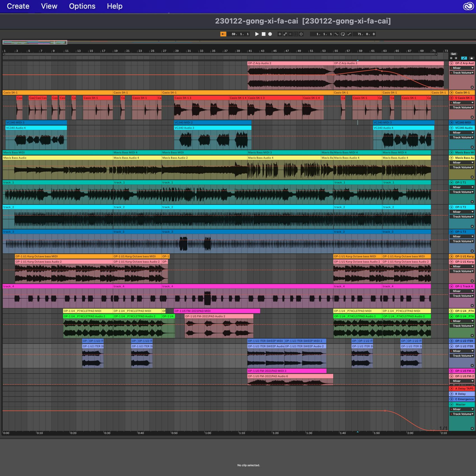Collapse the VC340 Audio track
The width and height of the screenshot is (476, 476).
click(451, 128)
